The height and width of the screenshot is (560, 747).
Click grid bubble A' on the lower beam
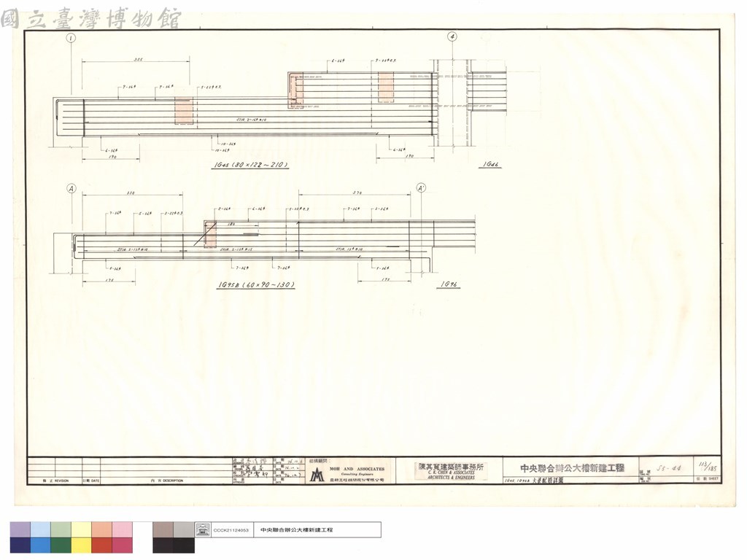point(421,188)
